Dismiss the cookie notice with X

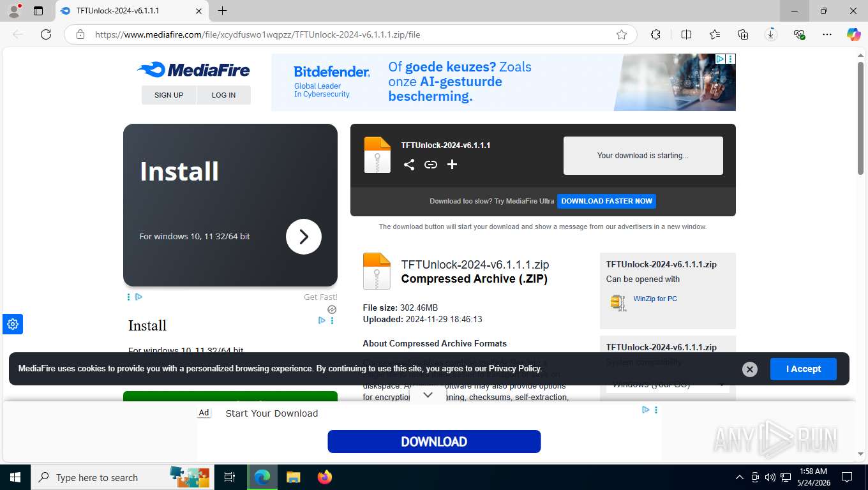750,369
